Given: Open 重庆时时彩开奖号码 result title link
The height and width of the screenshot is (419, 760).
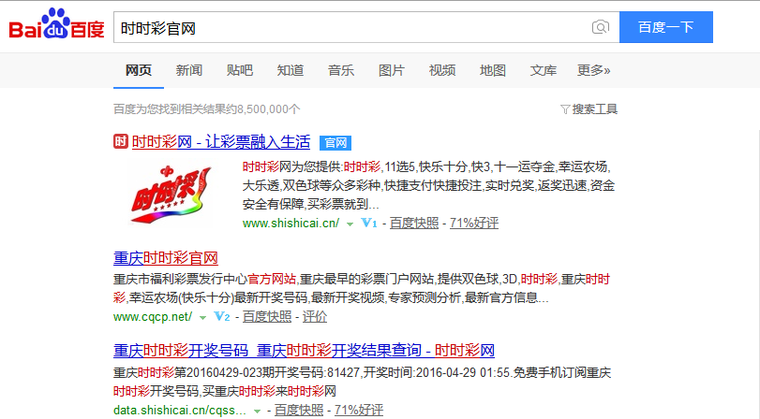Looking at the screenshot, I should (x=304, y=350).
